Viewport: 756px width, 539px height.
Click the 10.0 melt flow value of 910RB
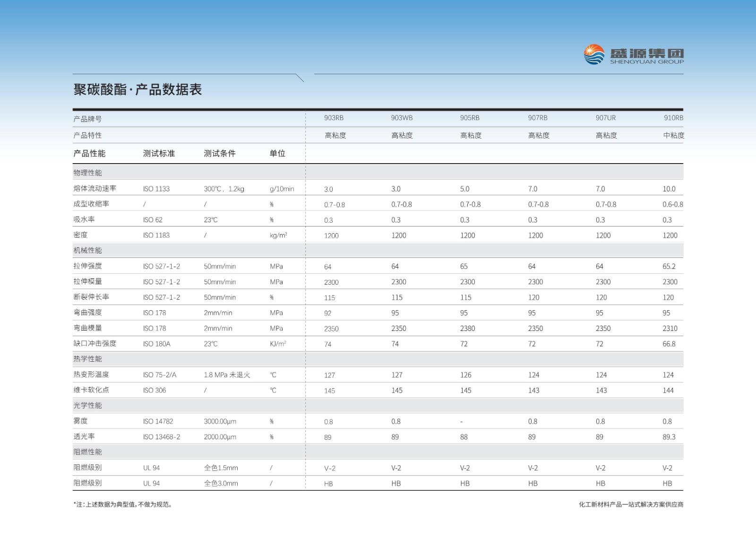coord(670,187)
